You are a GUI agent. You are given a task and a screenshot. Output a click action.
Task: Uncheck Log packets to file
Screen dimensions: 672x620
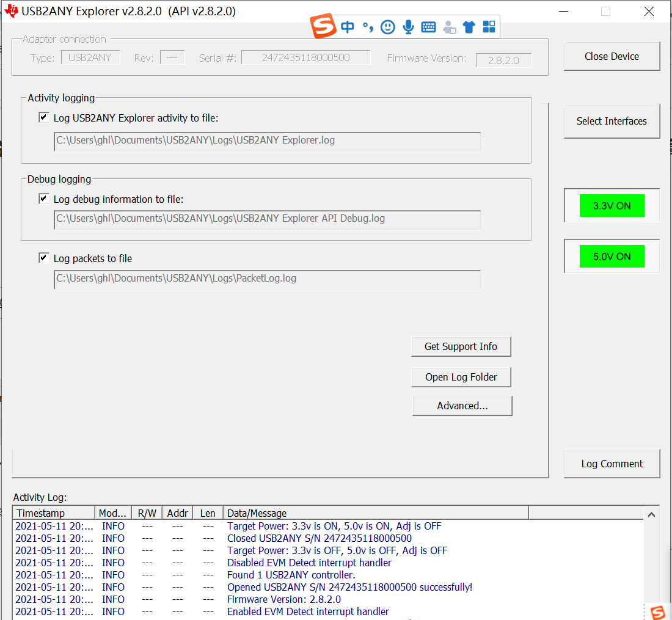pos(44,258)
